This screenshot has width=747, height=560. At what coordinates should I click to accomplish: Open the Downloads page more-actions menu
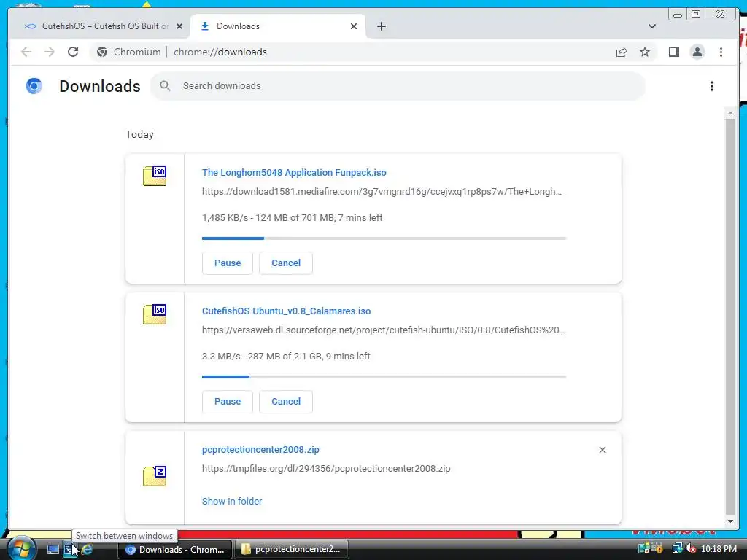(x=712, y=86)
